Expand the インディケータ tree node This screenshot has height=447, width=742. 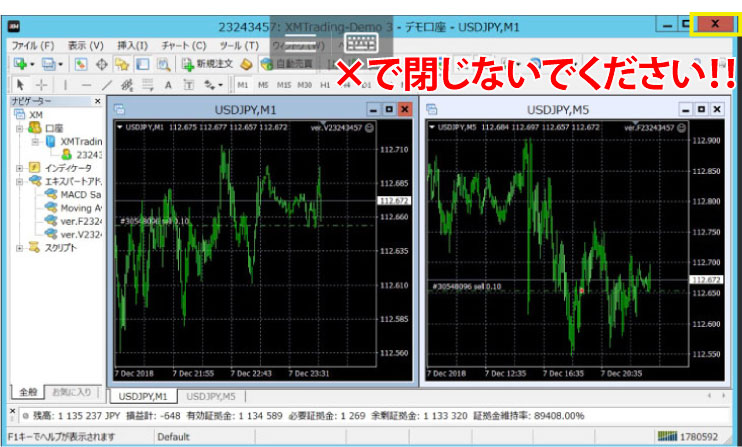click(19, 168)
